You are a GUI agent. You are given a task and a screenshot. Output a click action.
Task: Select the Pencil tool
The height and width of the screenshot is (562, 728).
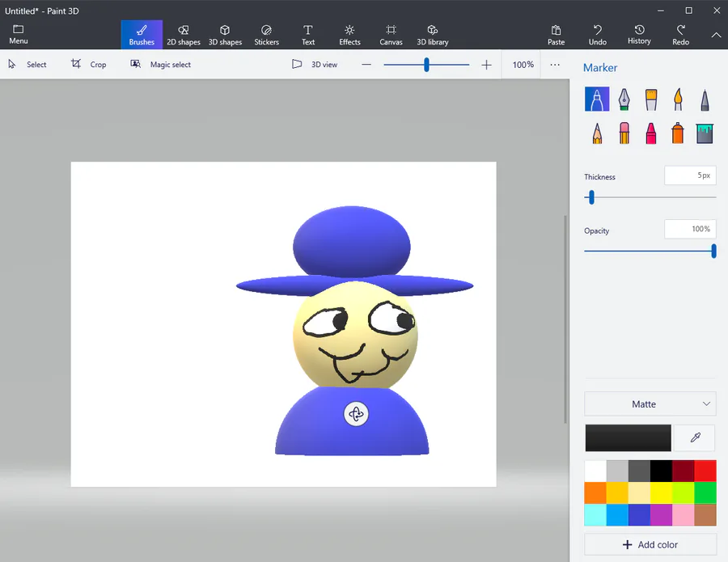pyautogui.click(x=597, y=133)
